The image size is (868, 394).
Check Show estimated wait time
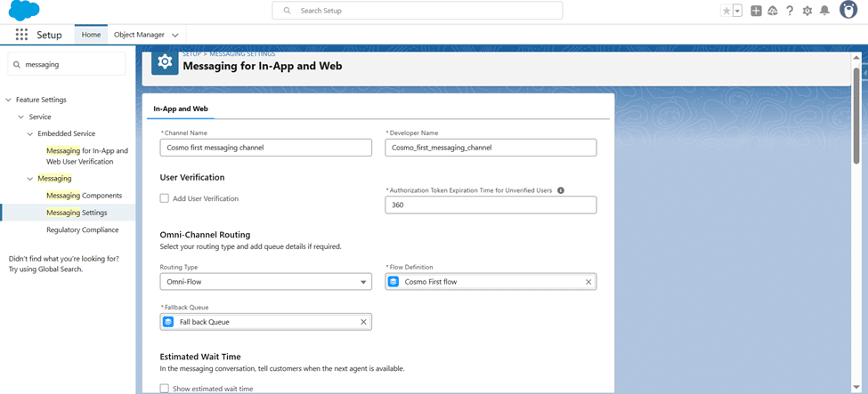point(165,389)
